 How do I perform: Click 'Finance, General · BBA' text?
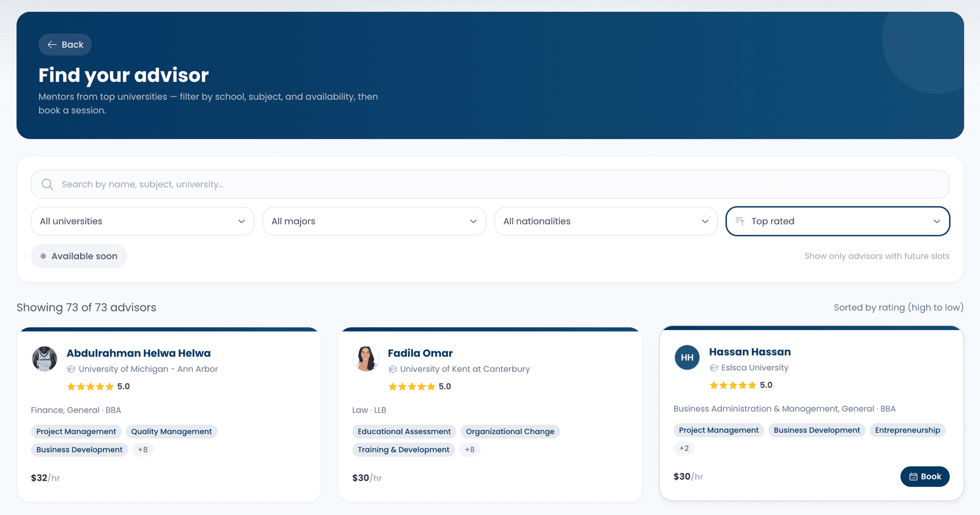click(76, 410)
